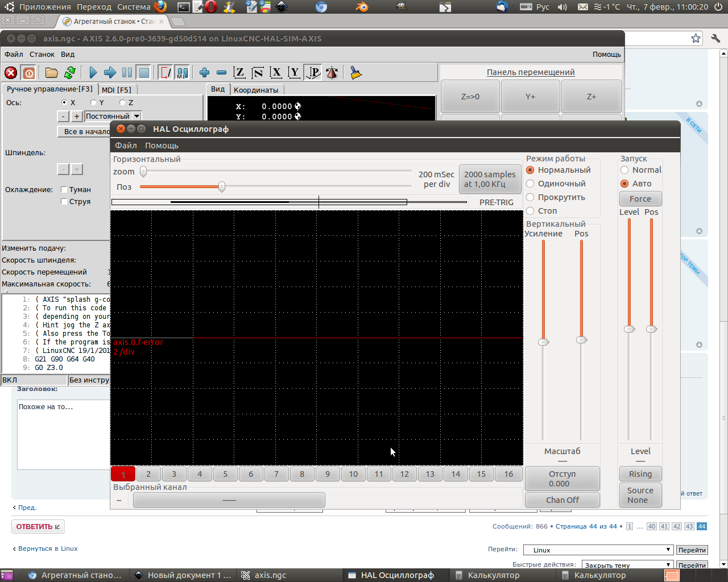Enable the Туман coolant checkbox
The image size is (728, 582).
(x=64, y=190)
